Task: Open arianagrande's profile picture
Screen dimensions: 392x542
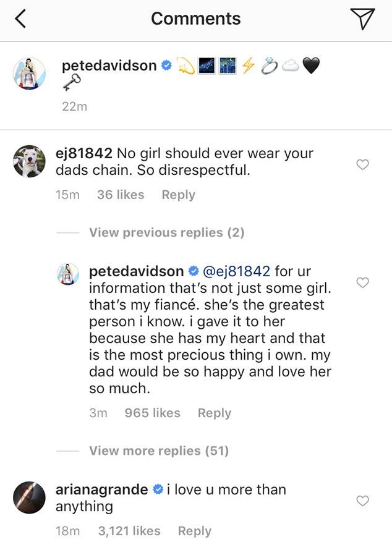Action: pos(30,498)
